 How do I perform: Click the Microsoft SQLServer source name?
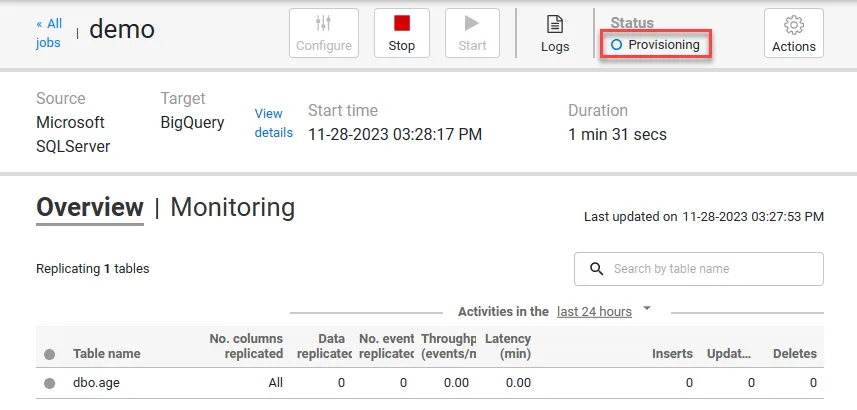(x=73, y=134)
